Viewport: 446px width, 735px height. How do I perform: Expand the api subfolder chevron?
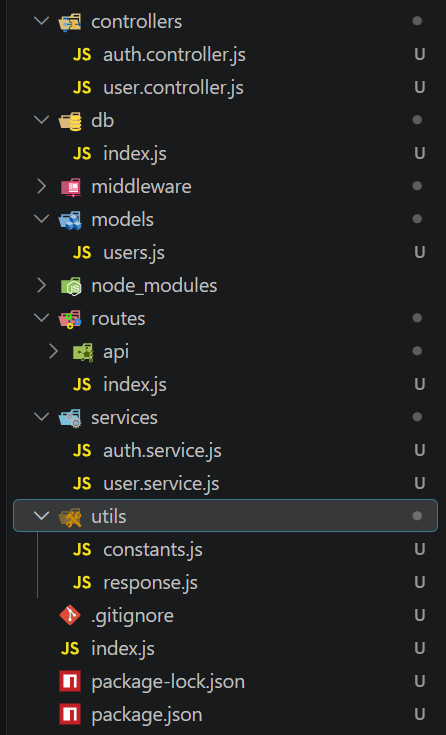click(x=53, y=352)
